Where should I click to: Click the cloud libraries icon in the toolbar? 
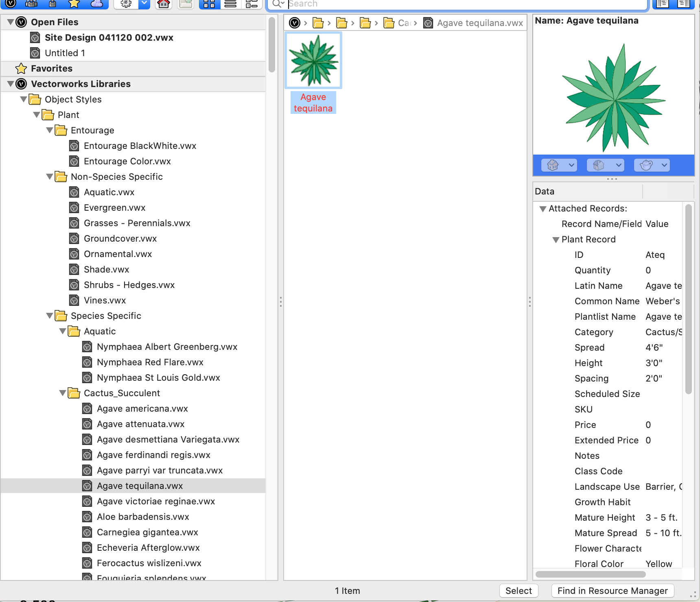96,4
